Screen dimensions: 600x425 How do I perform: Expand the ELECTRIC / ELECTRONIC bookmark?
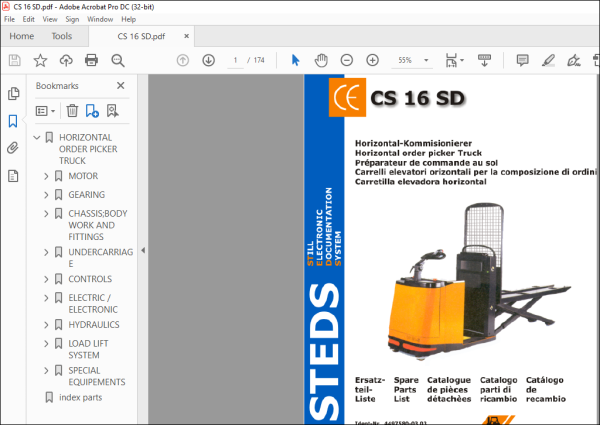(x=46, y=298)
